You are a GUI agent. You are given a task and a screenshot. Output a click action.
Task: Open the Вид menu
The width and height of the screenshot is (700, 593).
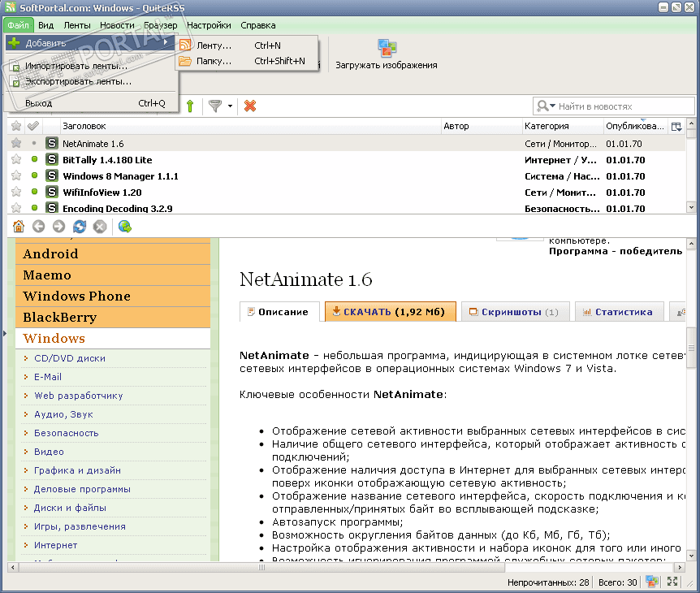(46, 25)
